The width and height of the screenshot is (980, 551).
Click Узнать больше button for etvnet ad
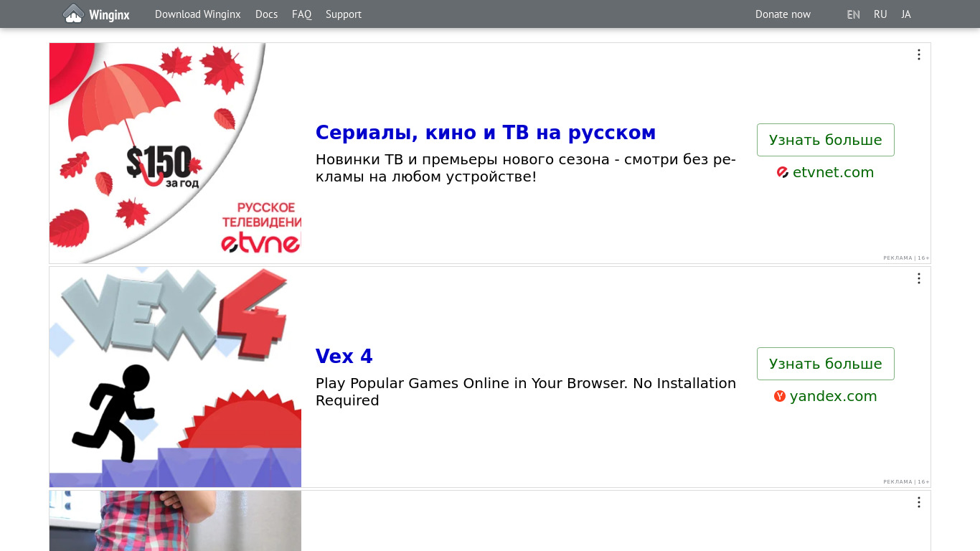tap(826, 140)
